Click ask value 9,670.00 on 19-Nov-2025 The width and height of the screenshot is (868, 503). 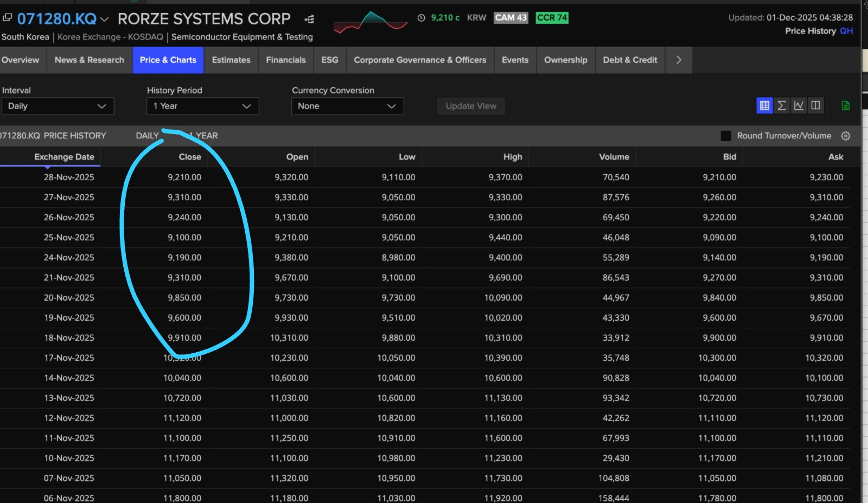point(826,317)
